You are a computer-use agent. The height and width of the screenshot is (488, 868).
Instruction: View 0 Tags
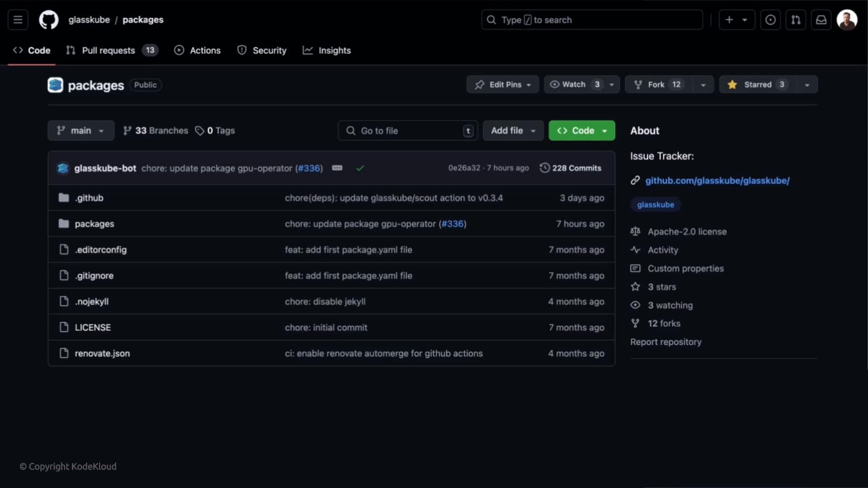215,131
